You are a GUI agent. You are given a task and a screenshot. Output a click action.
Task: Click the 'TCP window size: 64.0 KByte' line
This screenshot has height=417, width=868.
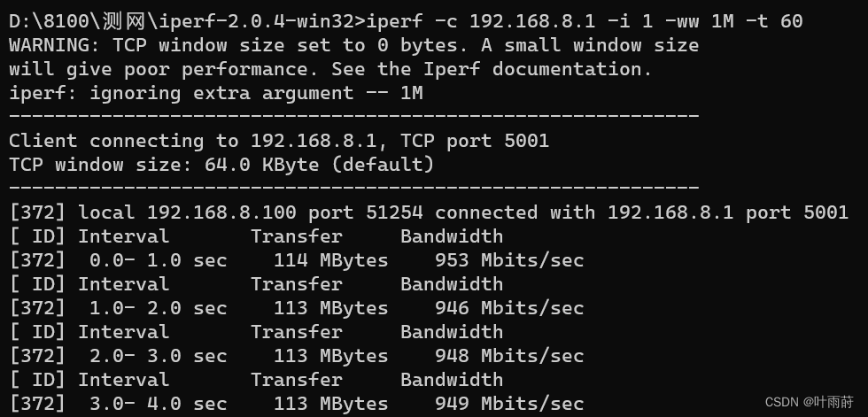[221, 164]
